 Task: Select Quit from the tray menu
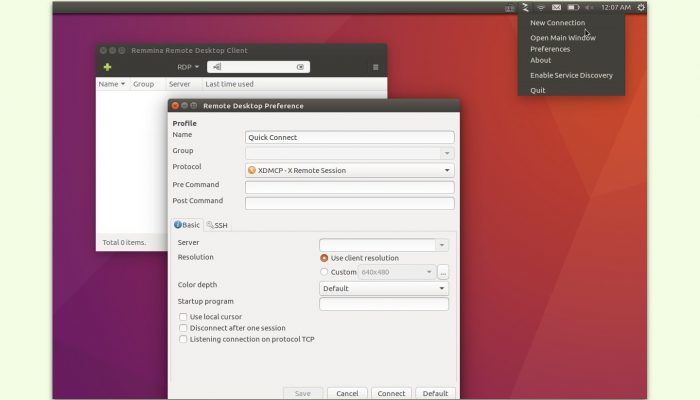tap(538, 90)
